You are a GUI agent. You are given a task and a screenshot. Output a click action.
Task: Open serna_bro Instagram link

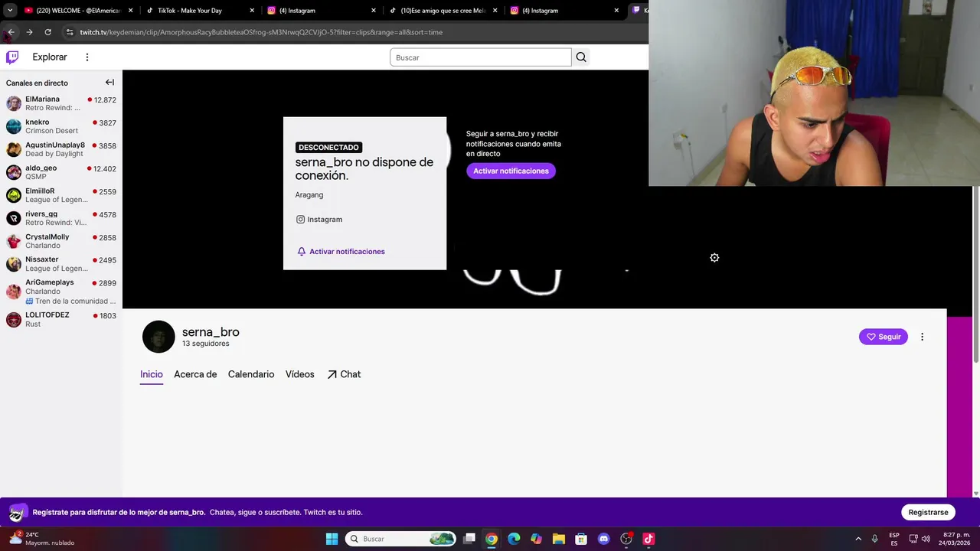point(319,220)
